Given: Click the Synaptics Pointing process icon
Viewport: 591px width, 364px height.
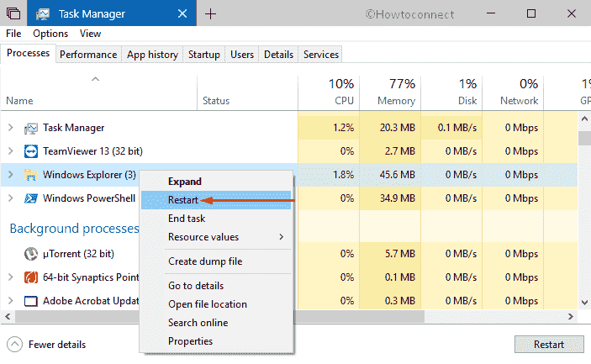Looking at the screenshot, I should point(31,277).
